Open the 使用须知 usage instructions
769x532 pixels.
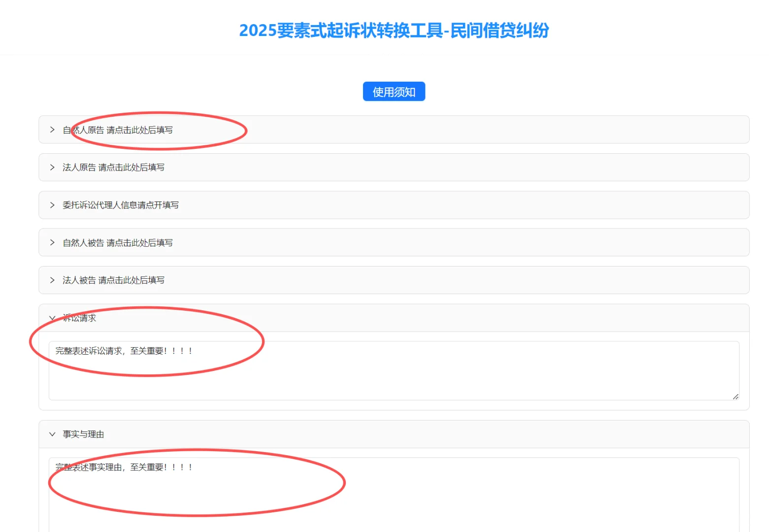point(394,91)
